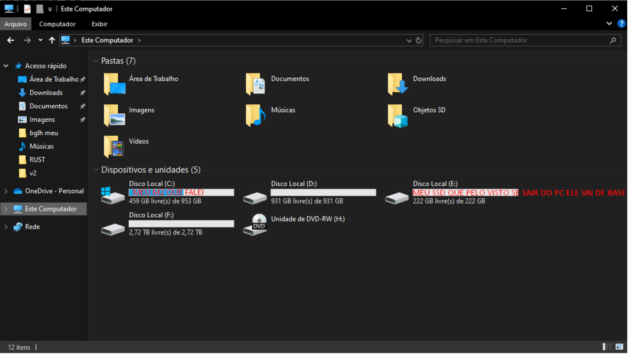
Task: Click the refresh button in address bar
Action: [419, 40]
